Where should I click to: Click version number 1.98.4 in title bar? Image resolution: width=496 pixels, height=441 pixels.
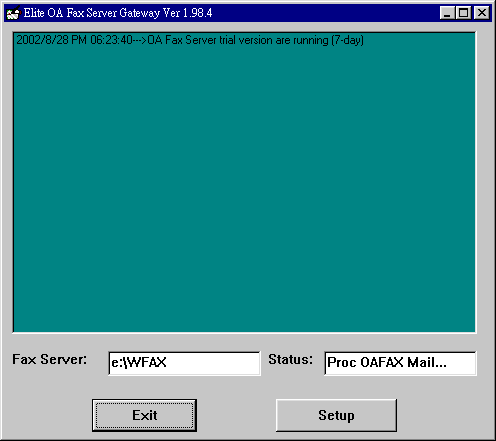click(197, 13)
